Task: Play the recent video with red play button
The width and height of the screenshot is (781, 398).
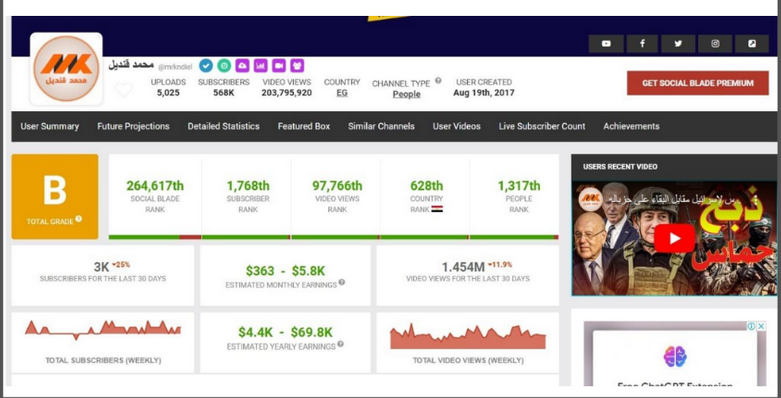Action: click(x=674, y=238)
